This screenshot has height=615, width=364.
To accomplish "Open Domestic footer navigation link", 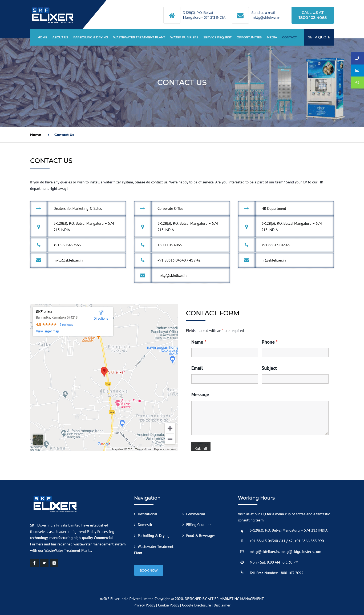I will [x=145, y=525].
